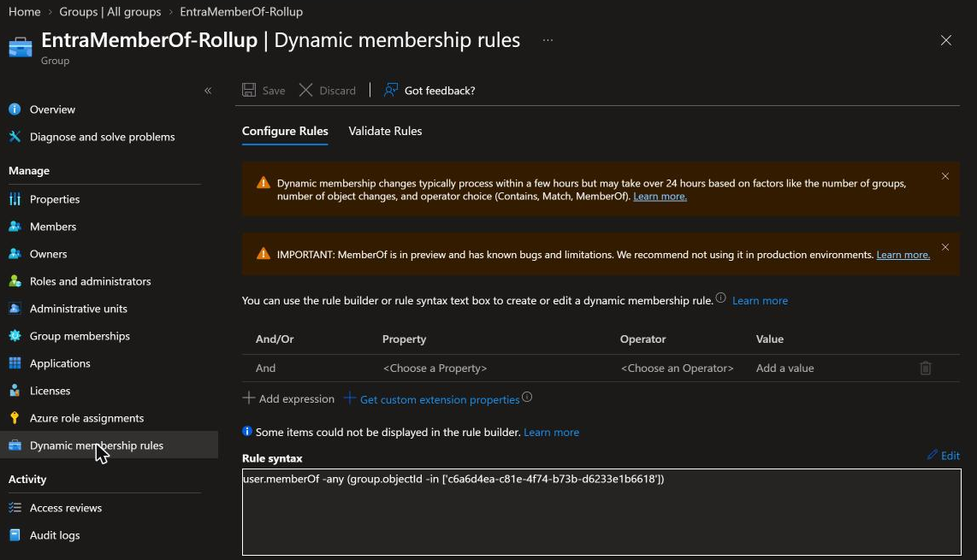Click the Properties sliders icon

15,199
